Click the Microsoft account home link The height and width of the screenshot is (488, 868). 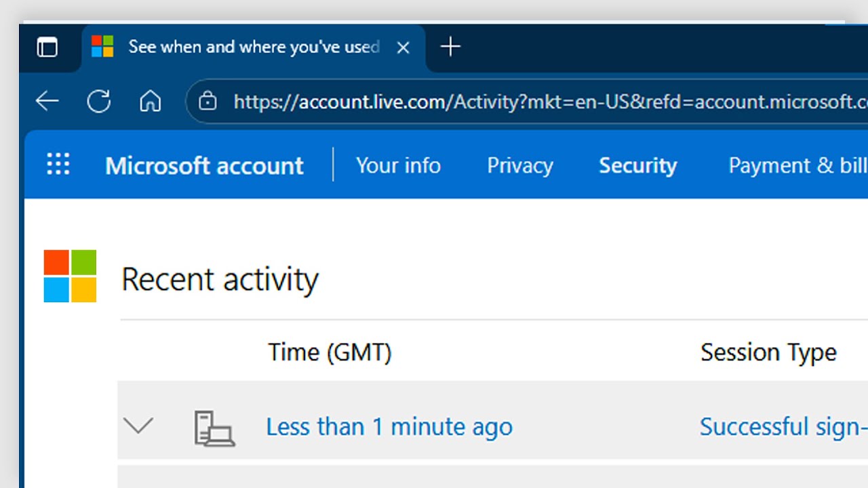(204, 165)
